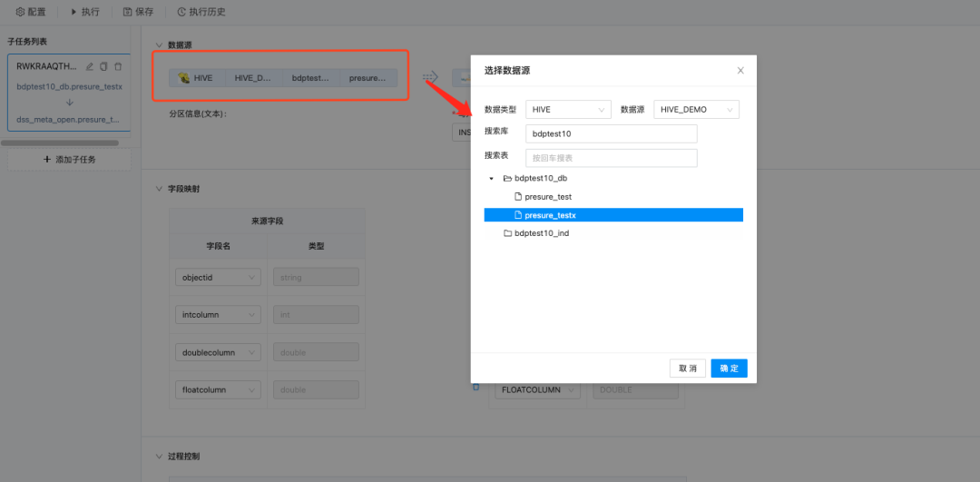Click 添加子任务 to add a subtask
980x482 pixels.
69,160
